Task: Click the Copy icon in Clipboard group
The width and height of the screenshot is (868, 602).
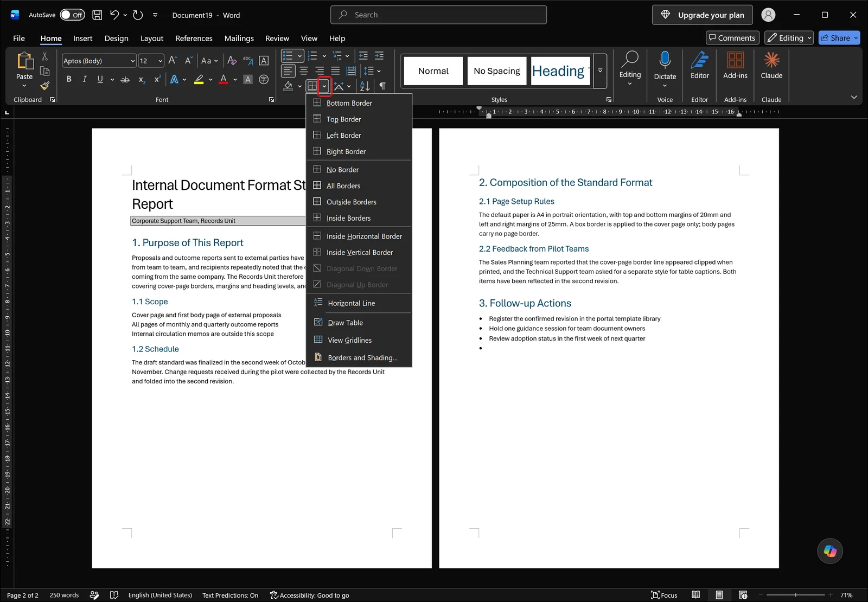Action: pos(44,71)
